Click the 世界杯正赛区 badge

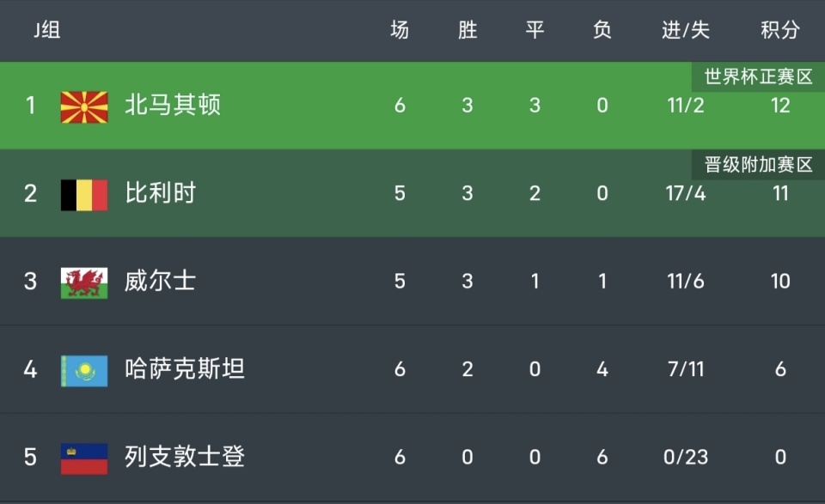tap(758, 77)
